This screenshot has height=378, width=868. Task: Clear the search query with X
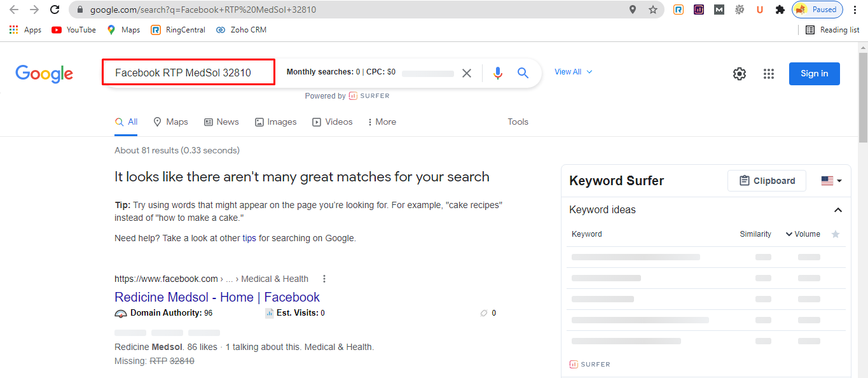point(467,73)
